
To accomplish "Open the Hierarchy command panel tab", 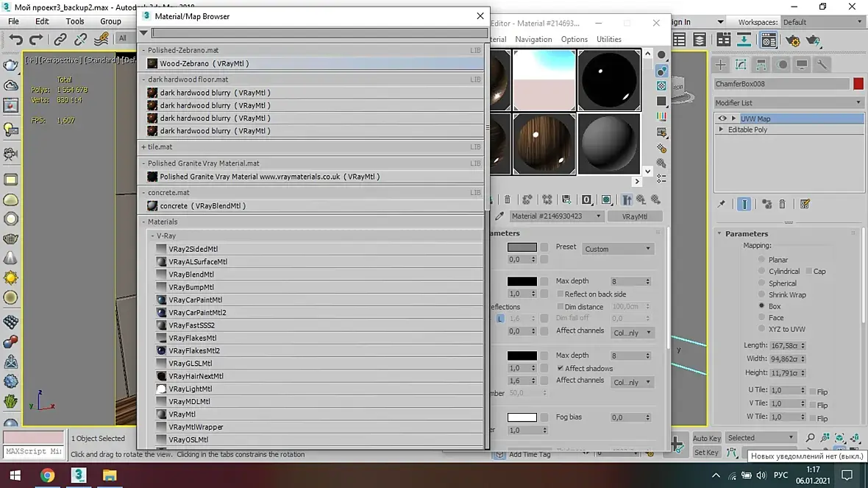I will point(761,65).
